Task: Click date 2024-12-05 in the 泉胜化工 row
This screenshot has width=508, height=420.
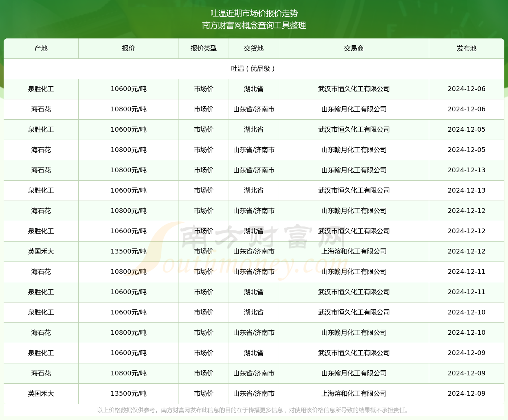Action: 467,129
